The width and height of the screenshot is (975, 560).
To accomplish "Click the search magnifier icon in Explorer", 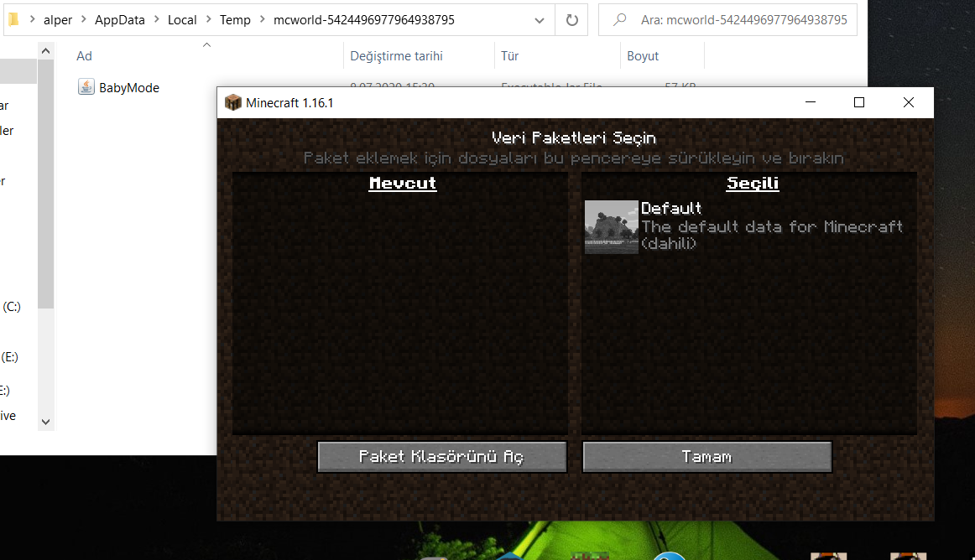I will pyautogui.click(x=619, y=20).
